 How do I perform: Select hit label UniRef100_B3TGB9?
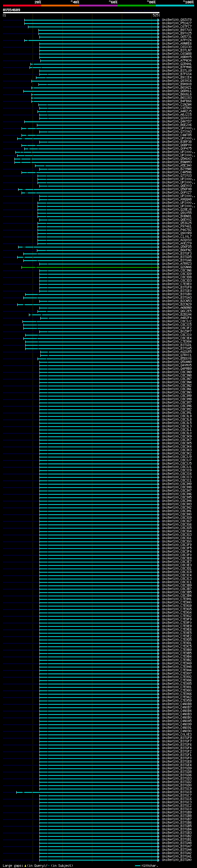pos(177,812)
